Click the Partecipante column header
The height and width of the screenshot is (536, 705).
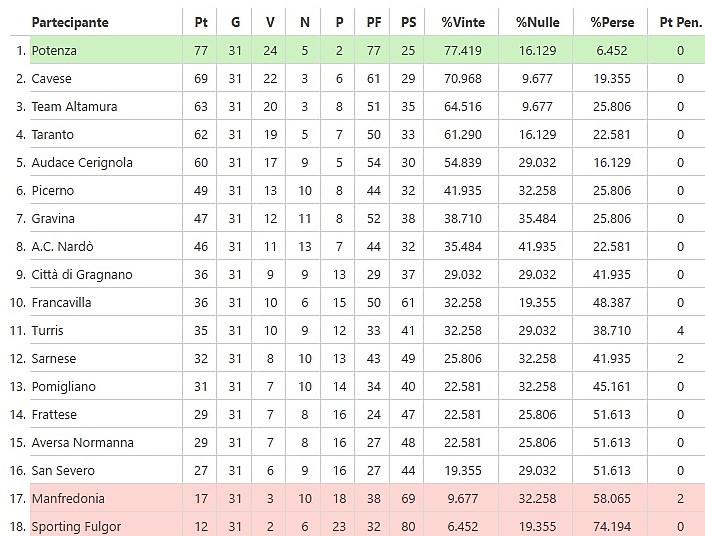(x=70, y=22)
